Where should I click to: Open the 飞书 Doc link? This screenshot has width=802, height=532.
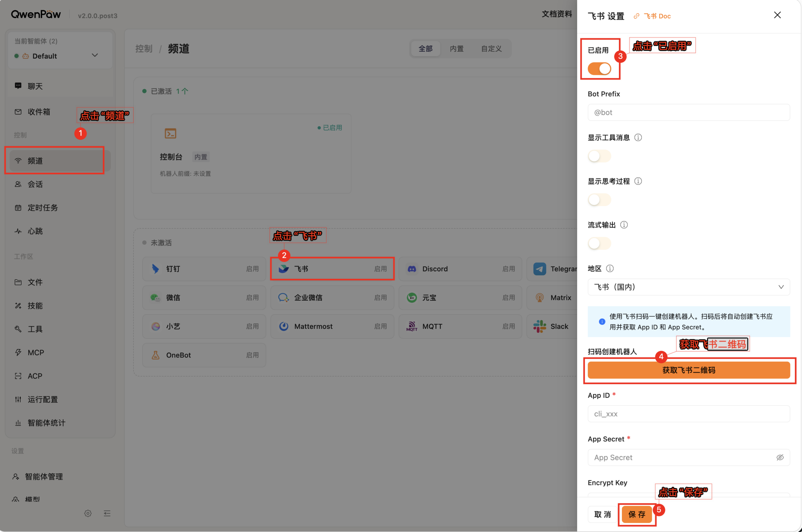click(652, 16)
